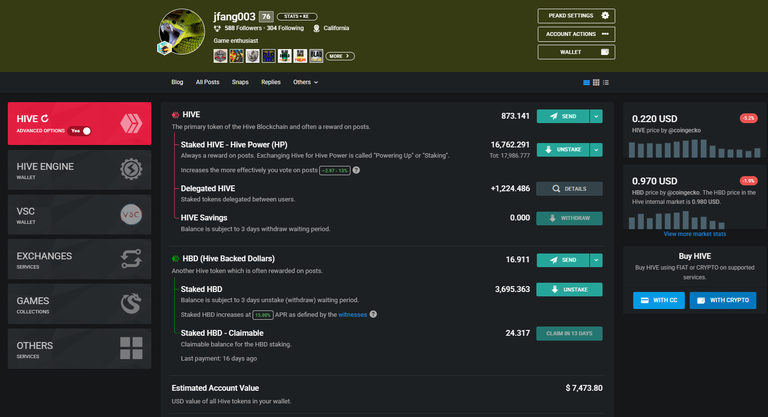Switch to grid layout view icon
Screen dimensions: 768x417
(596, 83)
